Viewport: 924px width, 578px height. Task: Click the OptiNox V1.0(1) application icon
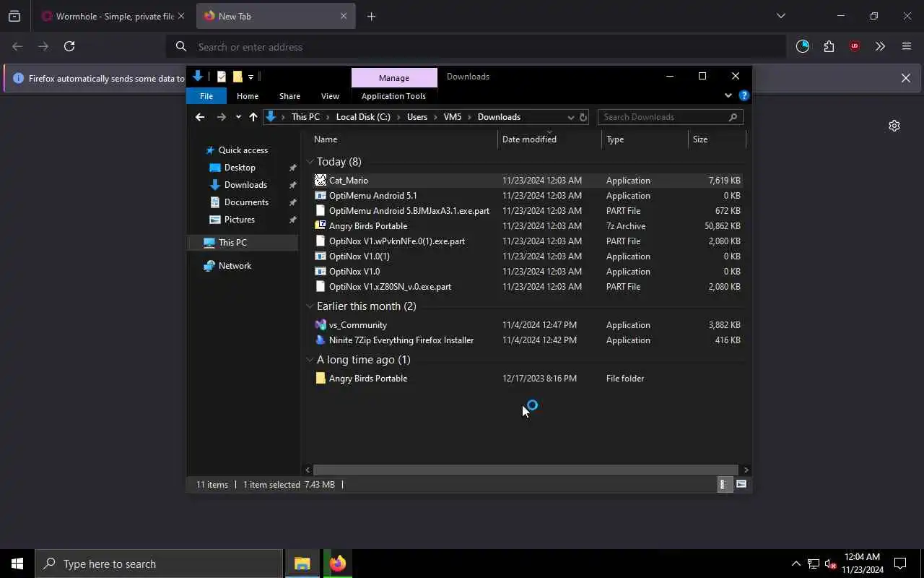point(321,256)
